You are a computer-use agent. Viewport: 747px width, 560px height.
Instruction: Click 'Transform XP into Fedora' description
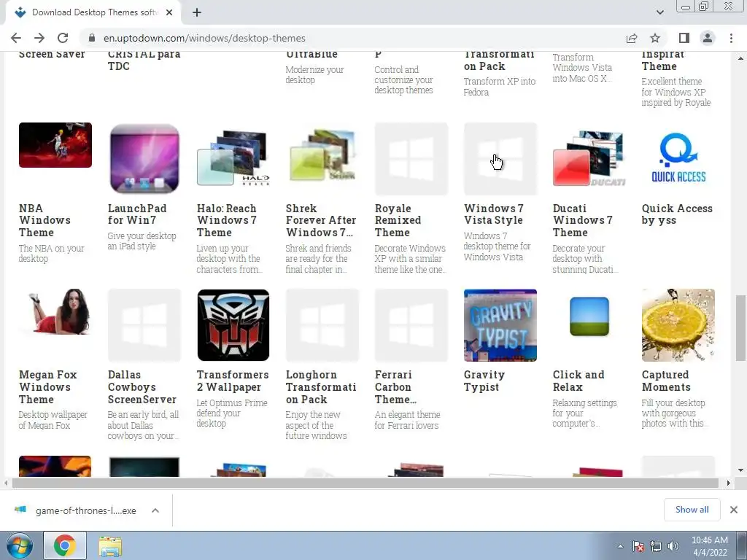point(499,87)
